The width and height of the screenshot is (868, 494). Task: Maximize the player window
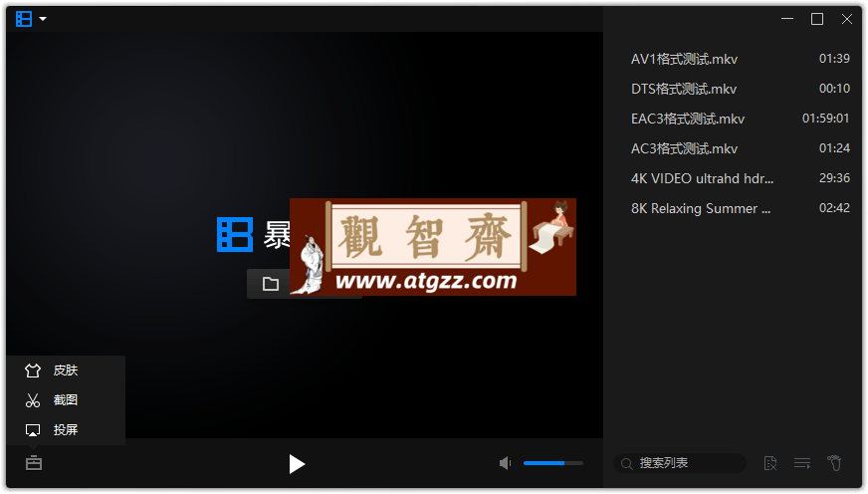817,19
